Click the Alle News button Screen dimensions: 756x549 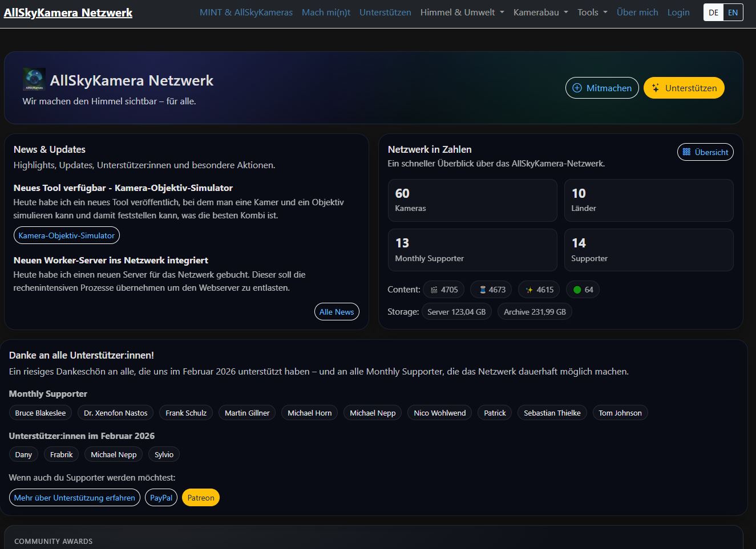pyautogui.click(x=337, y=312)
